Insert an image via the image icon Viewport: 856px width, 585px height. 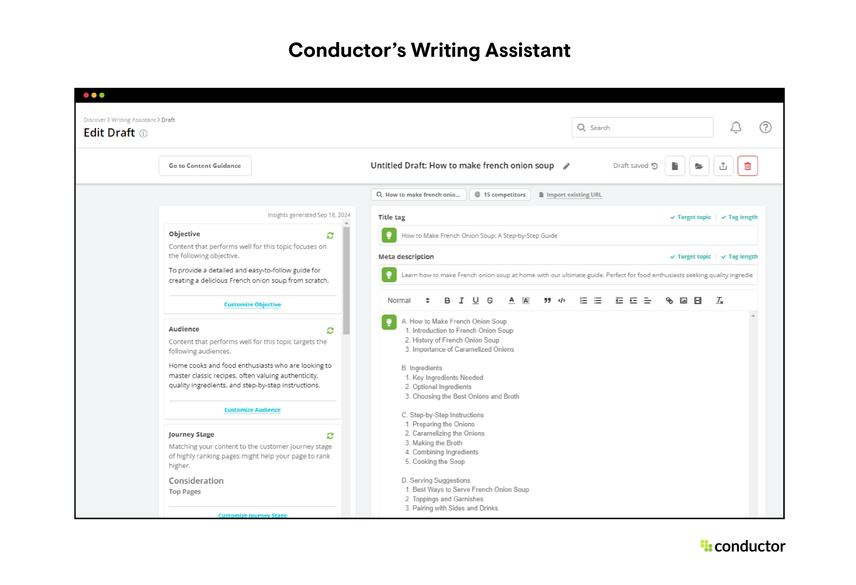(x=683, y=301)
